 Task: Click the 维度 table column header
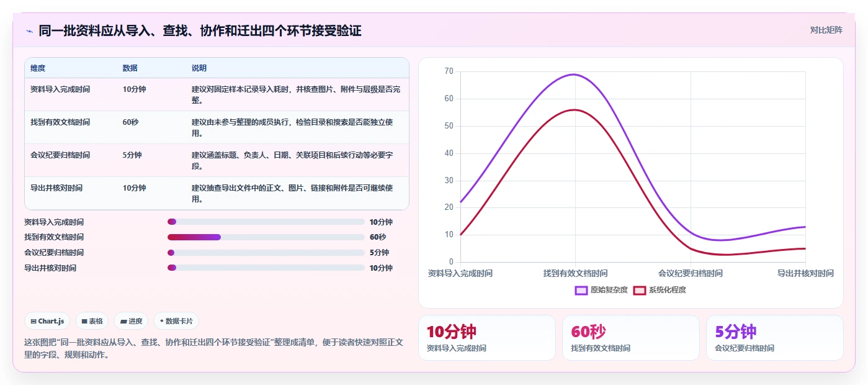click(38, 68)
